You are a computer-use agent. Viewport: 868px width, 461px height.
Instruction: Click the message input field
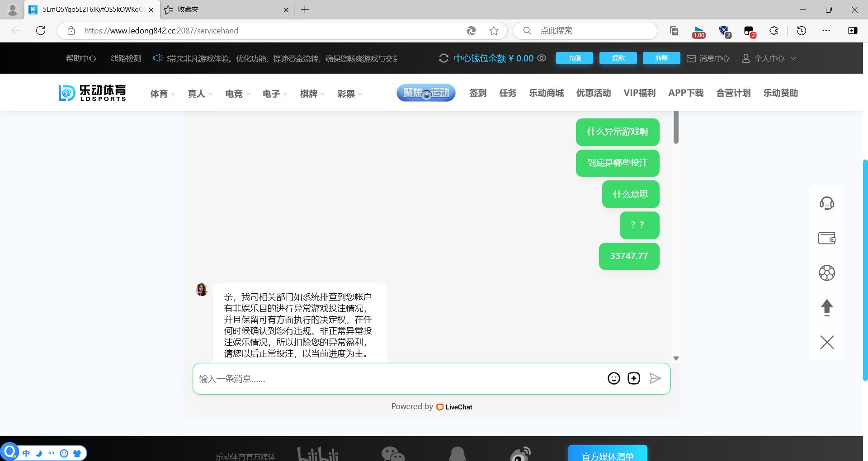[398, 379]
